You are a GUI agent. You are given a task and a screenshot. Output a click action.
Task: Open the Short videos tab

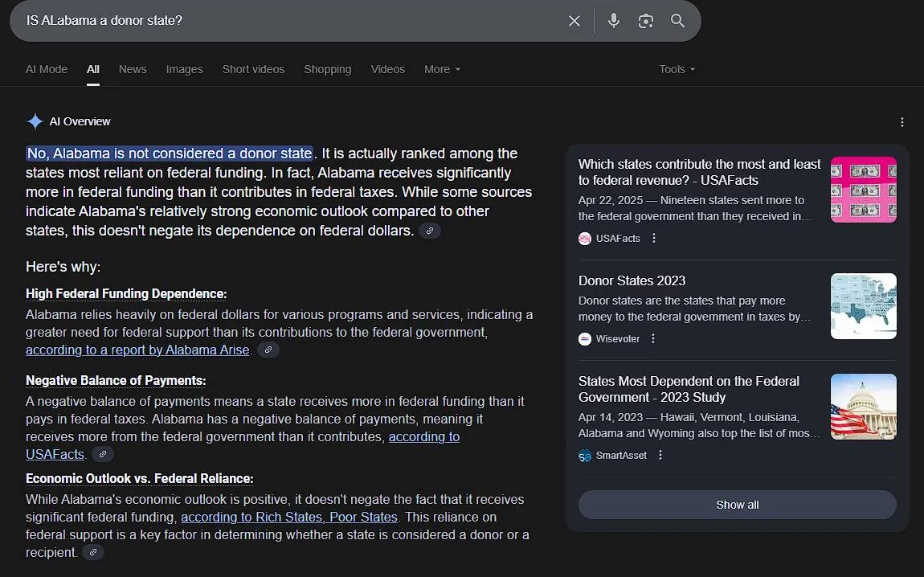pos(253,69)
